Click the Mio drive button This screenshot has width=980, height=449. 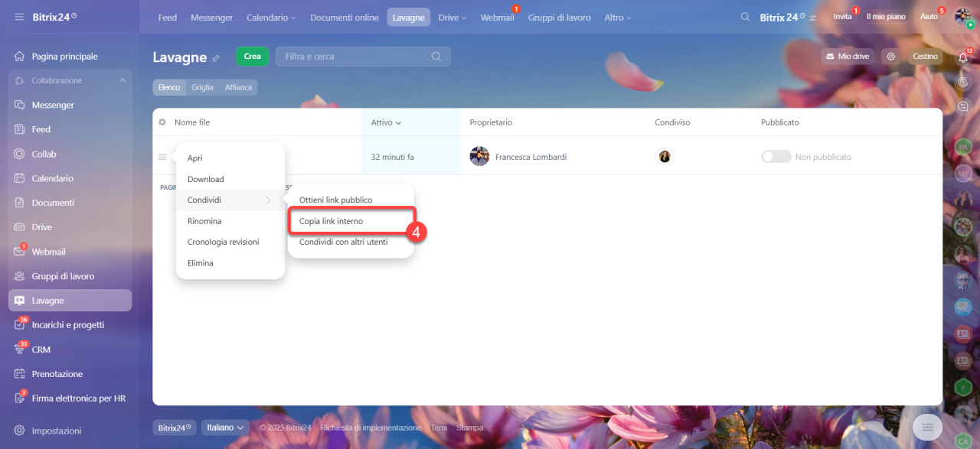848,57
